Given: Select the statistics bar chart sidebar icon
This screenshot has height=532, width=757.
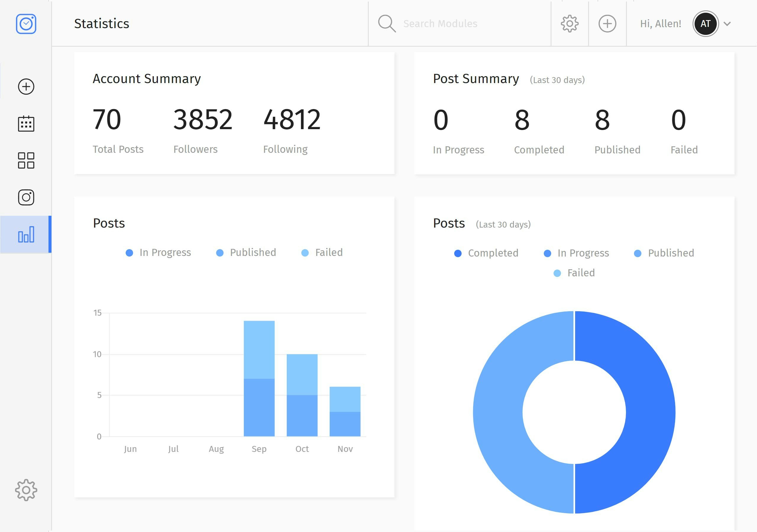Looking at the screenshot, I should pos(26,234).
